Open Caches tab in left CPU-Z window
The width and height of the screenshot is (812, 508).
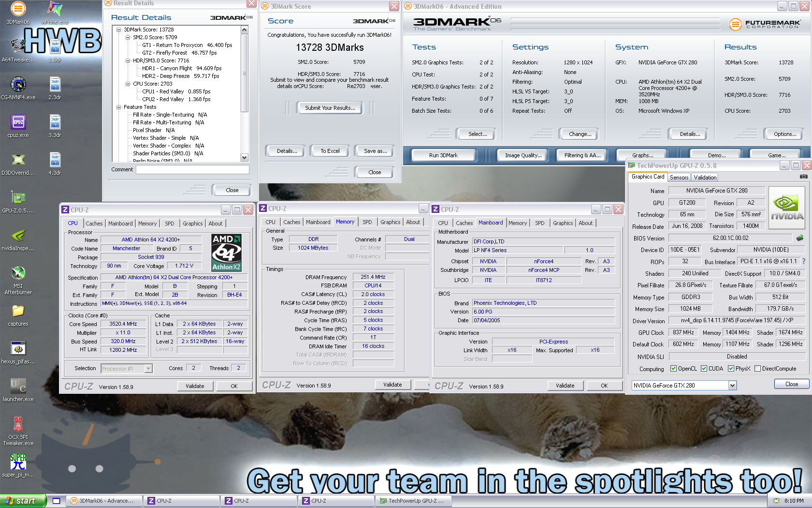click(94, 224)
